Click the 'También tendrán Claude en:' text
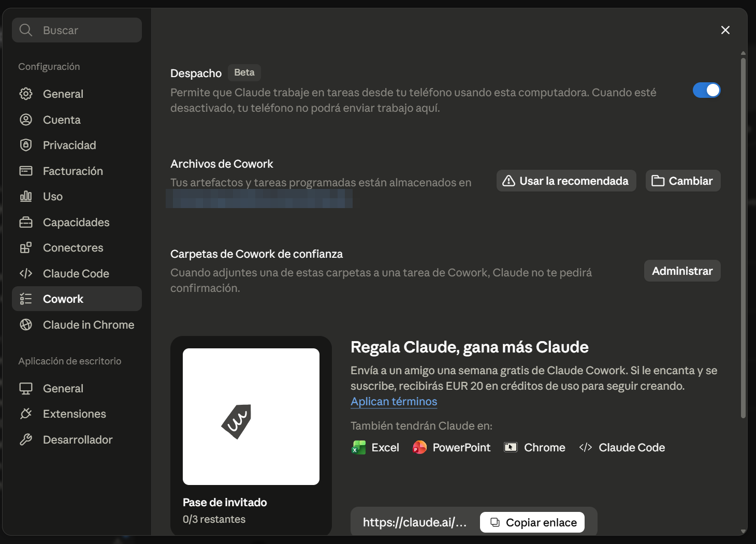The height and width of the screenshot is (544, 756). [421, 425]
